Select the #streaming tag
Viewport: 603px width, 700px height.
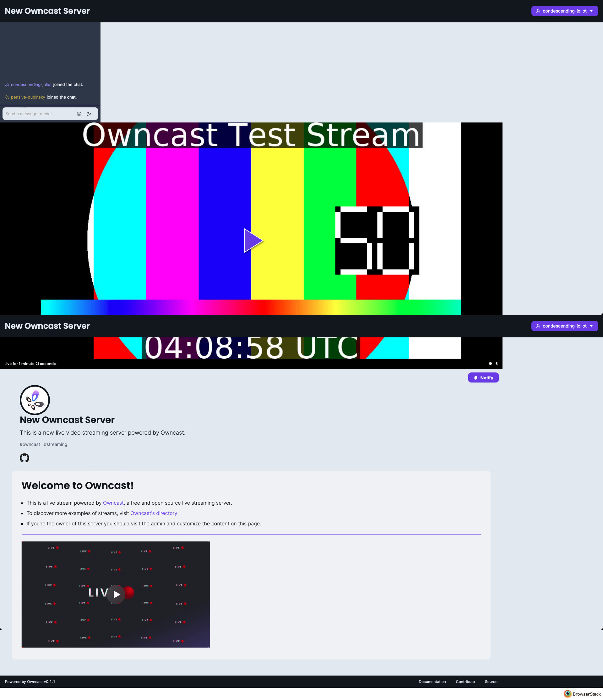click(x=55, y=444)
